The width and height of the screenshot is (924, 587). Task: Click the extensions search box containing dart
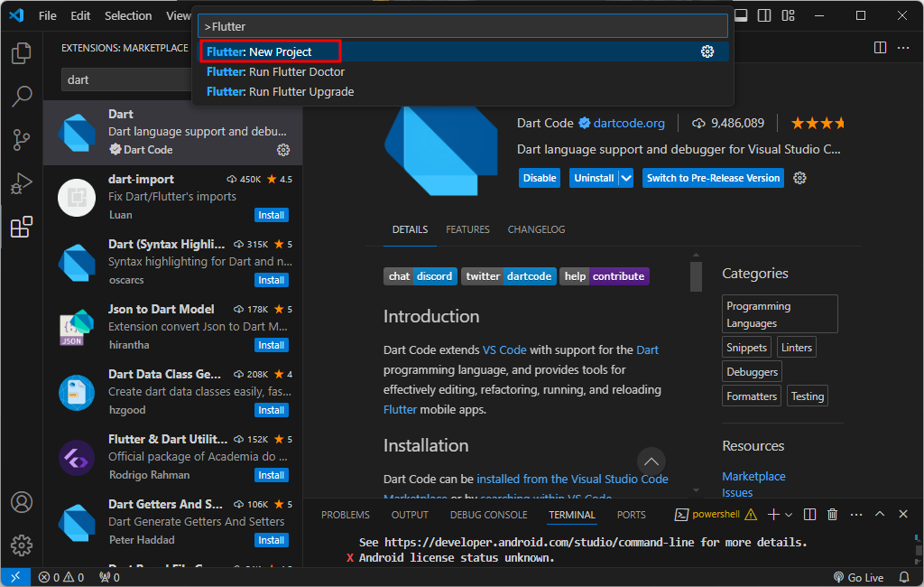126,79
